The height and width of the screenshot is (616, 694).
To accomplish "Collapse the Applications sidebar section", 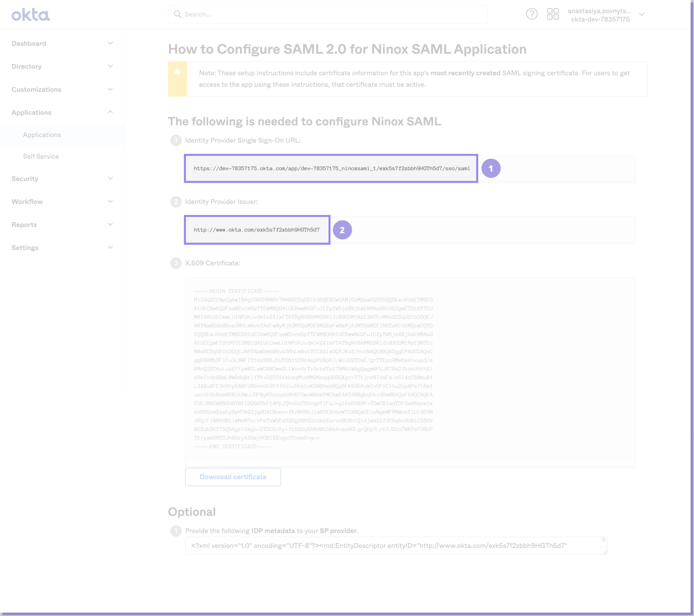I will pyautogui.click(x=110, y=112).
